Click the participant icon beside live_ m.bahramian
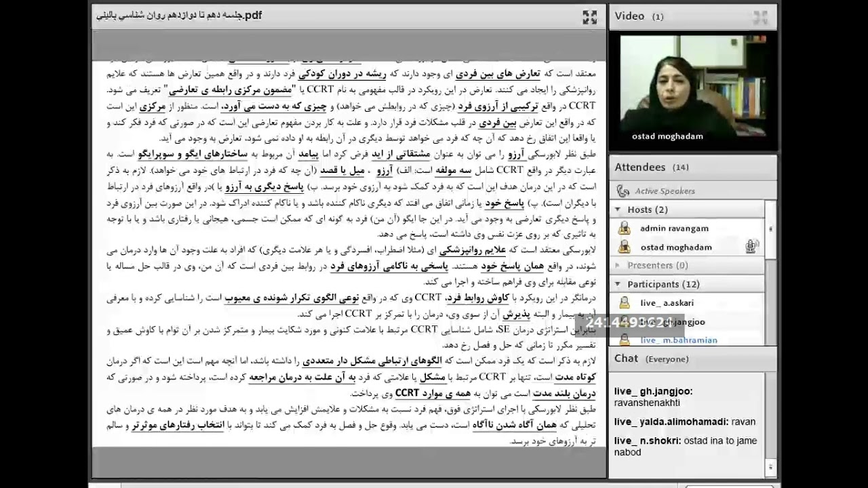The width and height of the screenshot is (868, 488). [x=624, y=340]
